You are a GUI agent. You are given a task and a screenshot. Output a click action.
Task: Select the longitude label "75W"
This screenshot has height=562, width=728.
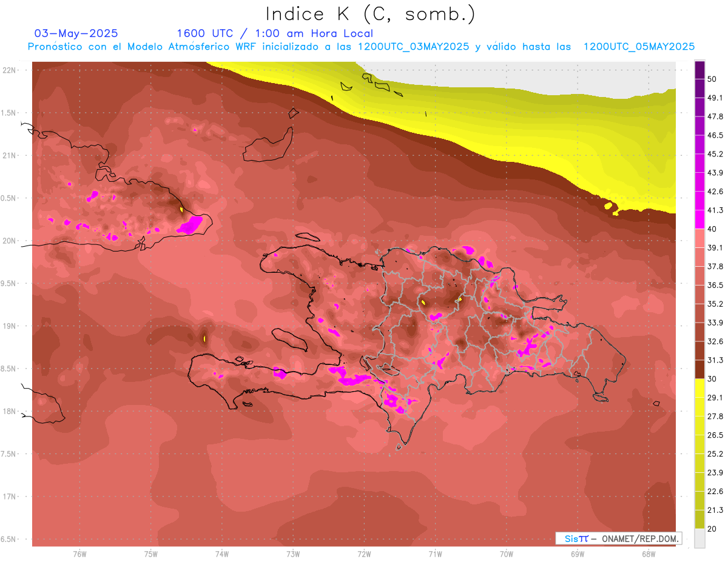pyautogui.click(x=151, y=554)
